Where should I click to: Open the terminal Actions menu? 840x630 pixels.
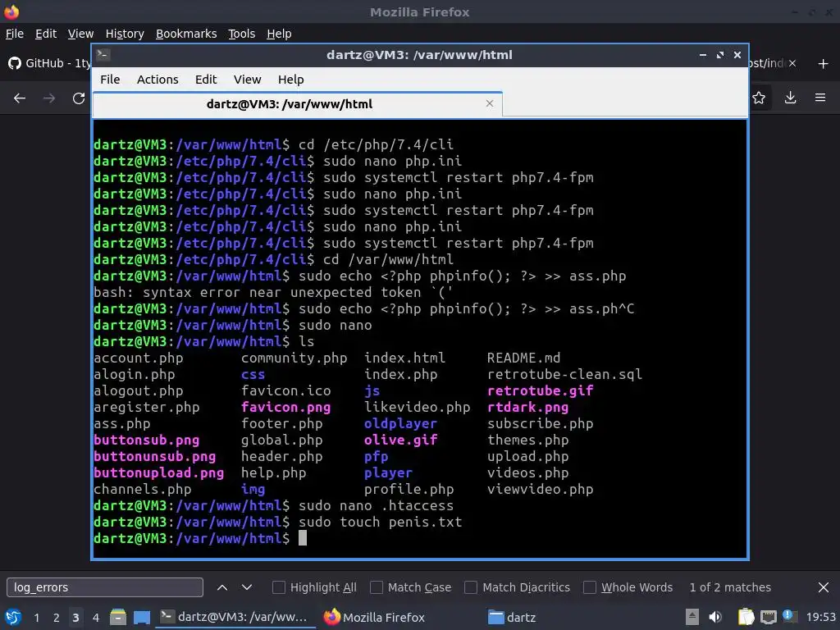pyautogui.click(x=157, y=80)
